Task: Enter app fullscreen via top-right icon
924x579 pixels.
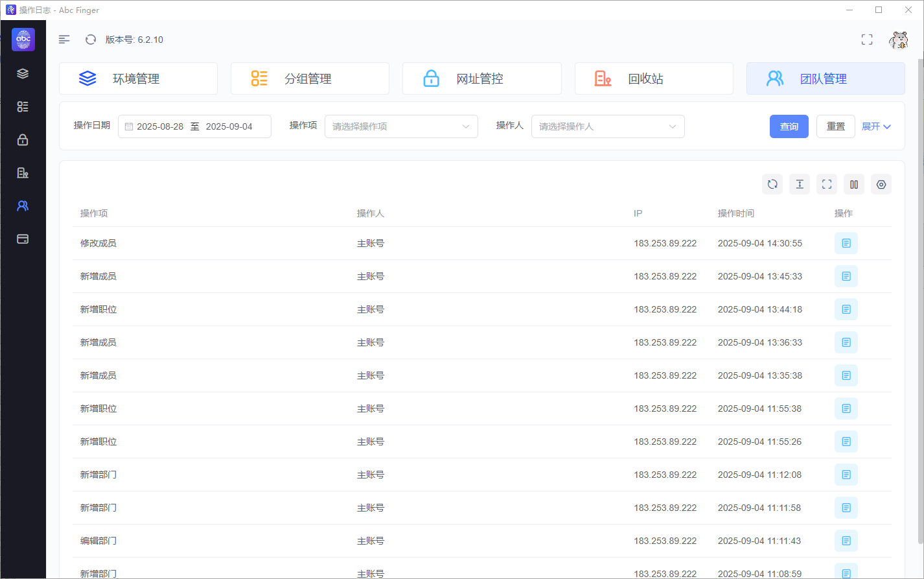Action: pos(867,40)
